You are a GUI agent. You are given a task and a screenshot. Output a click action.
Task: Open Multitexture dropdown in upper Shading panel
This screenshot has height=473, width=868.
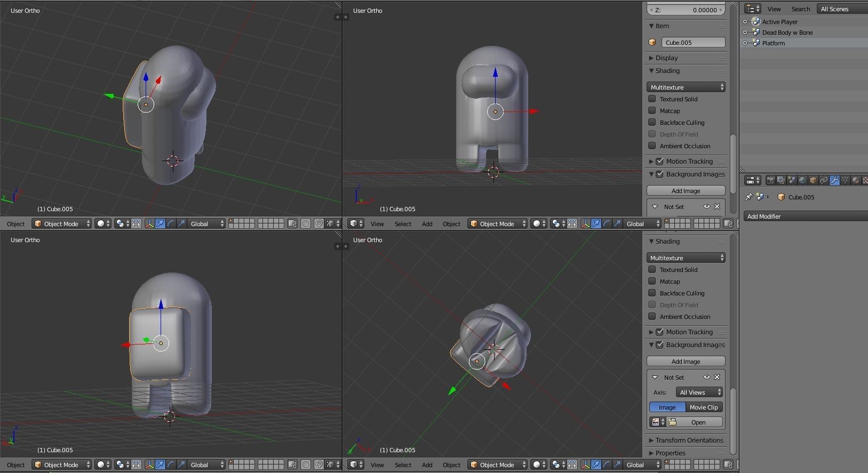point(686,87)
